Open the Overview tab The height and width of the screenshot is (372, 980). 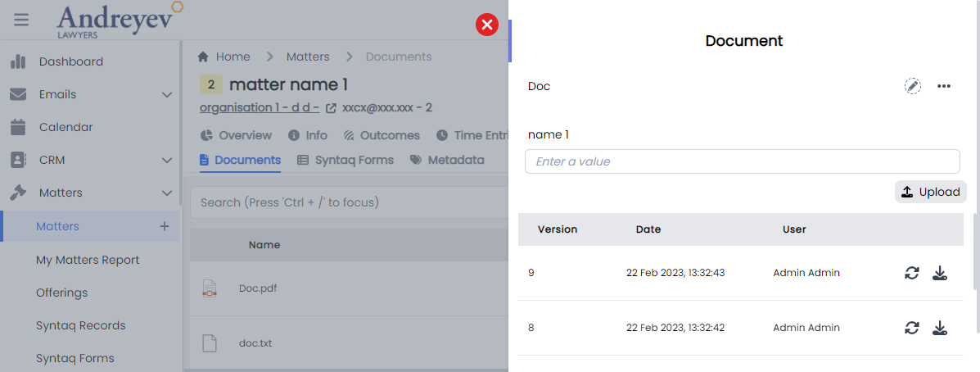pos(236,135)
